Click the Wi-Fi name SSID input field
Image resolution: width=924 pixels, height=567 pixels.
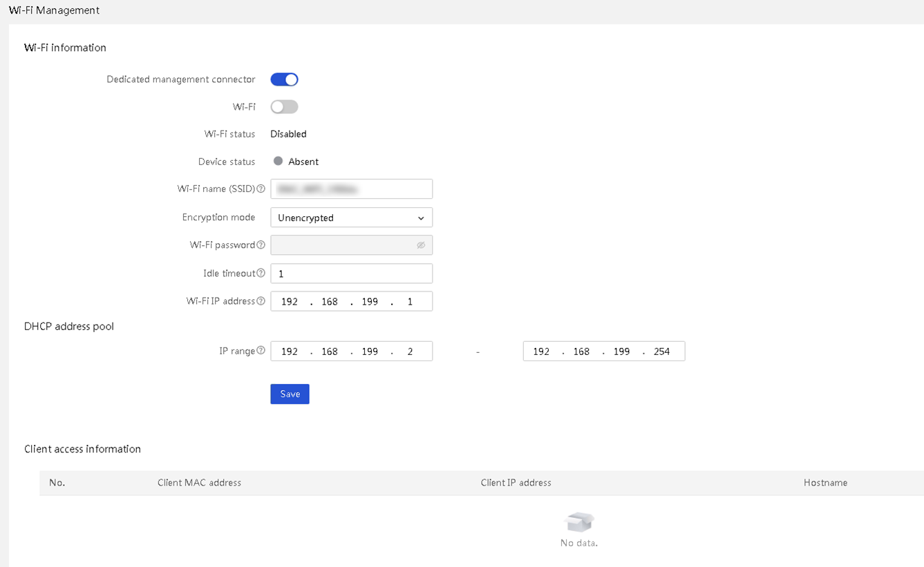[x=351, y=189]
